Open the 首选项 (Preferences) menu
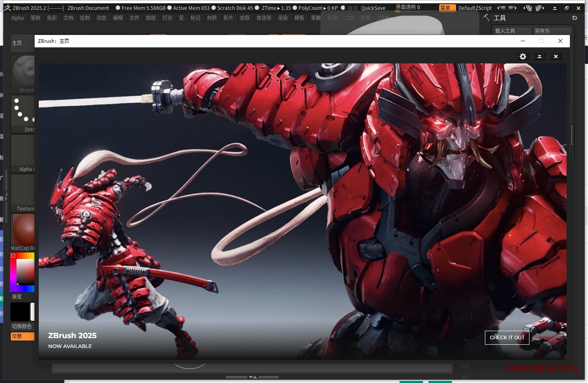The image size is (588, 383). [x=263, y=18]
